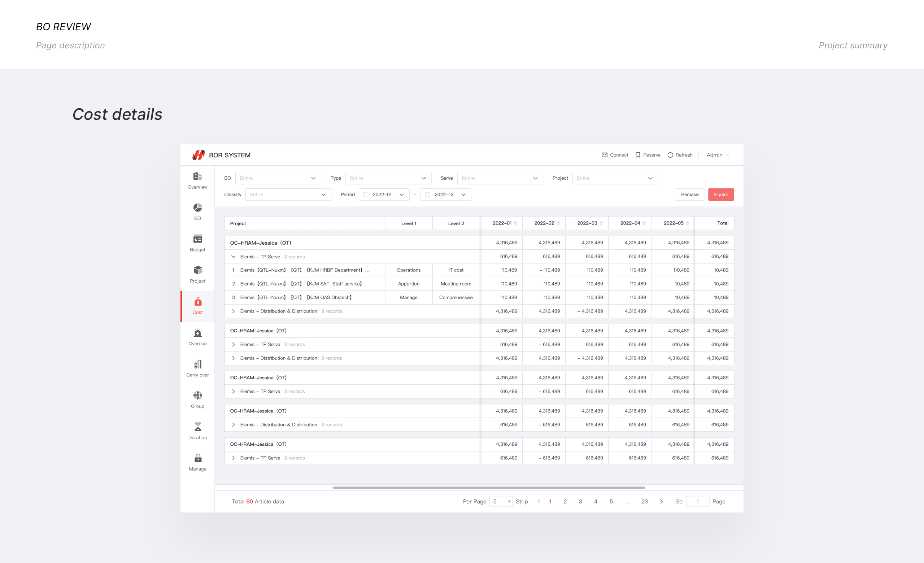Select row 3 KJM QAS Dbktech project

[x=305, y=297]
